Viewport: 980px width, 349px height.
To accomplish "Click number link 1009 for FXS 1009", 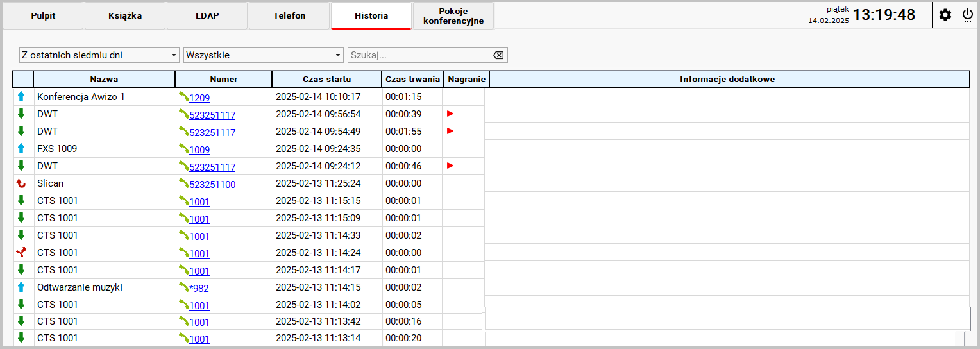I will 199,149.
